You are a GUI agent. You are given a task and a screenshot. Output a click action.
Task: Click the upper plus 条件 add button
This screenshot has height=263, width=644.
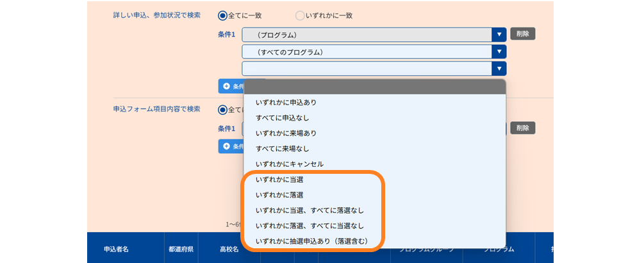(231, 87)
